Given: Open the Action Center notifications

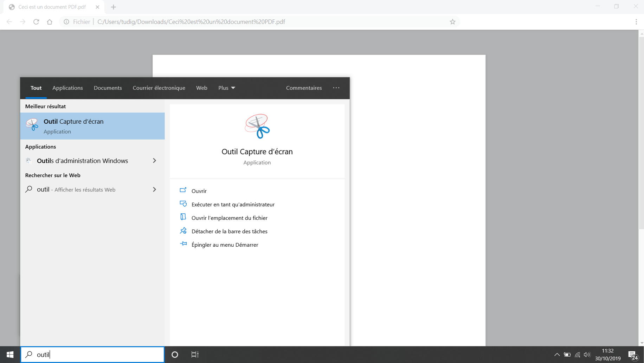Looking at the screenshot, I should (633, 355).
